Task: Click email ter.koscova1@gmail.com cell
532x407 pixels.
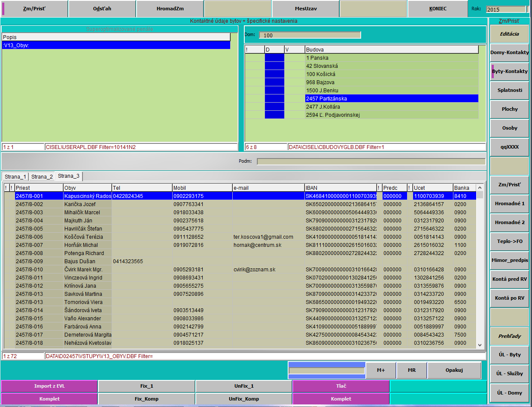Action: 268,237
